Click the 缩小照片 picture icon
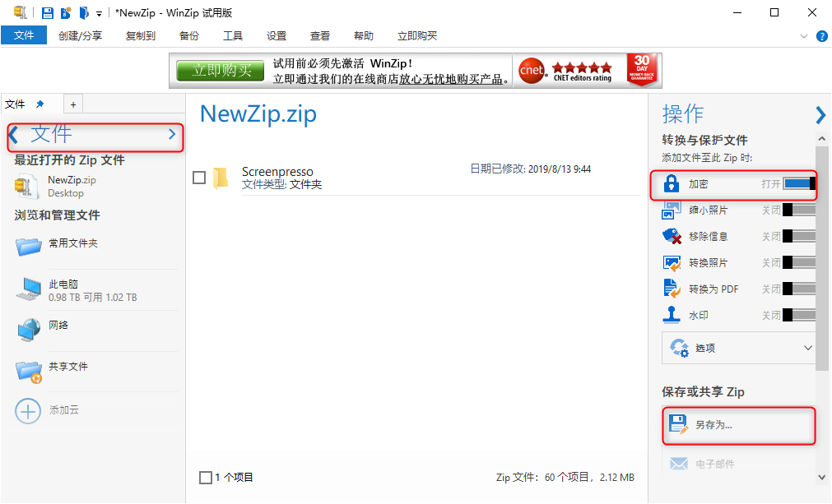 click(672, 210)
